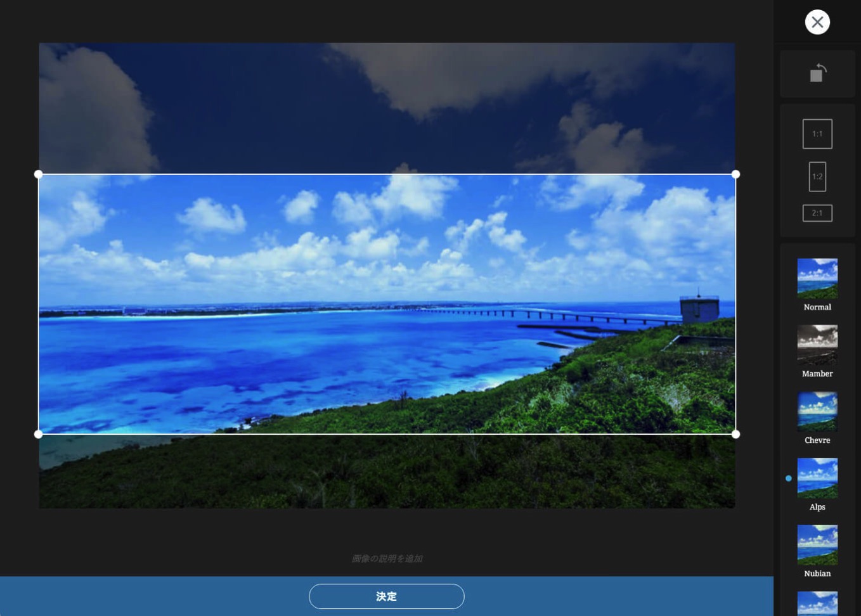Viewport: 861px width, 616px height.
Task: Click the bottom-left crop handle
Action: (x=39, y=434)
